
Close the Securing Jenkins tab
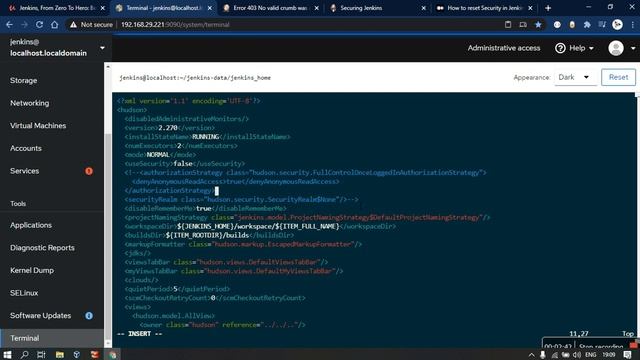pos(423,8)
